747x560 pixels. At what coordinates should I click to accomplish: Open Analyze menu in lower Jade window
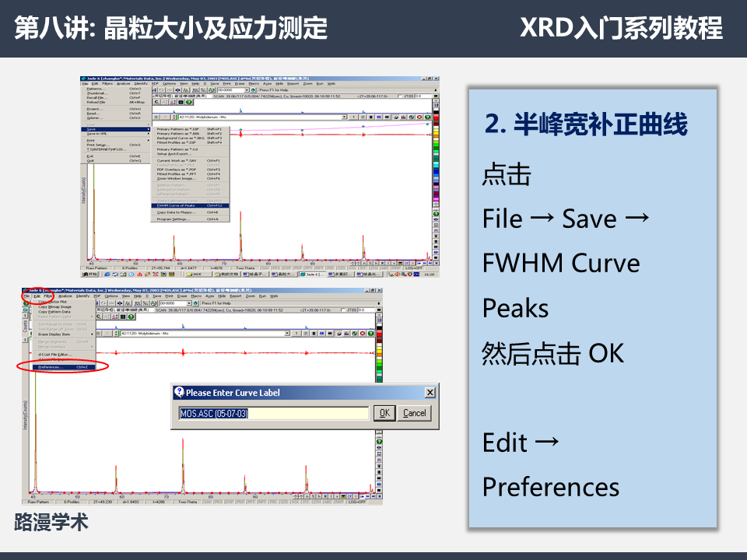click(65, 296)
